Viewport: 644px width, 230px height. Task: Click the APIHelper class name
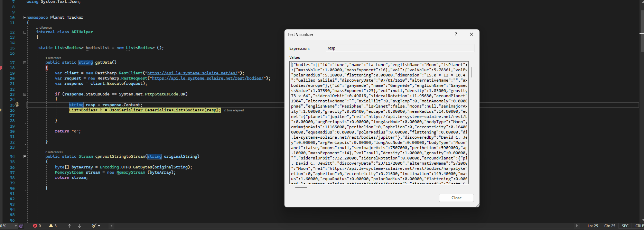(x=82, y=32)
